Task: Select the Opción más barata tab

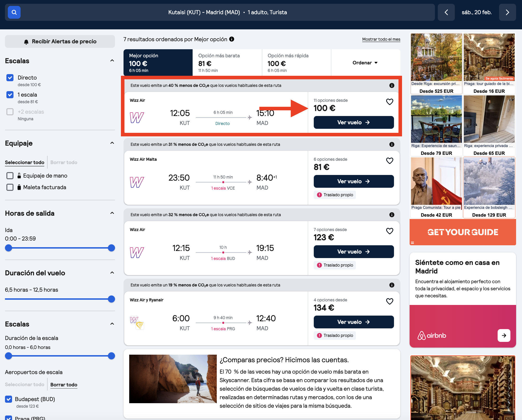Action: coord(227,63)
